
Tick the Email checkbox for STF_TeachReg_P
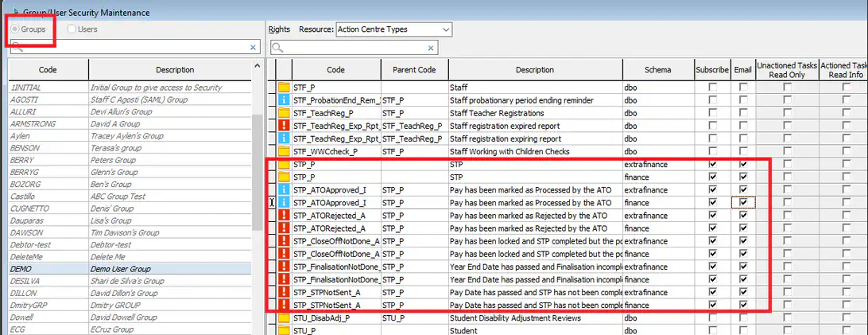pyautogui.click(x=743, y=113)
